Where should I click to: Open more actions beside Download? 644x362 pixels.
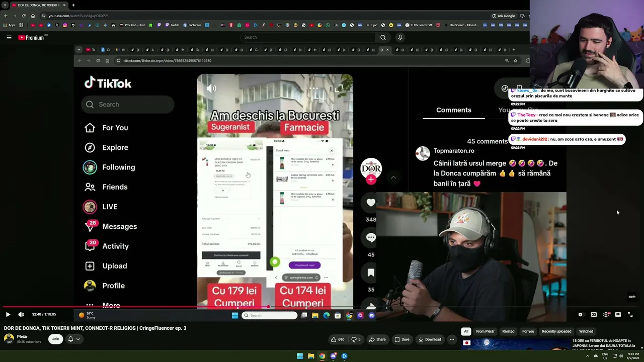pyautogui.click(x=452, y=339)
